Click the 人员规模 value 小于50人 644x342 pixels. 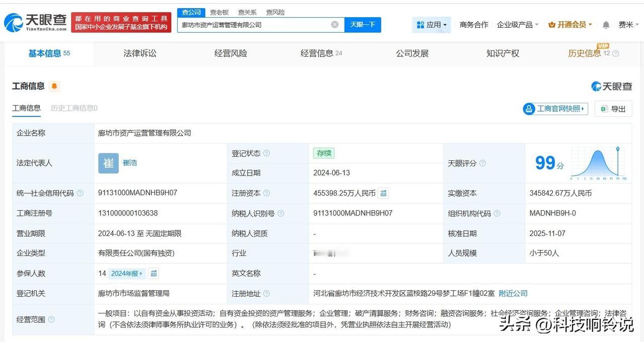pyautogui.click(x=544, y=253)
